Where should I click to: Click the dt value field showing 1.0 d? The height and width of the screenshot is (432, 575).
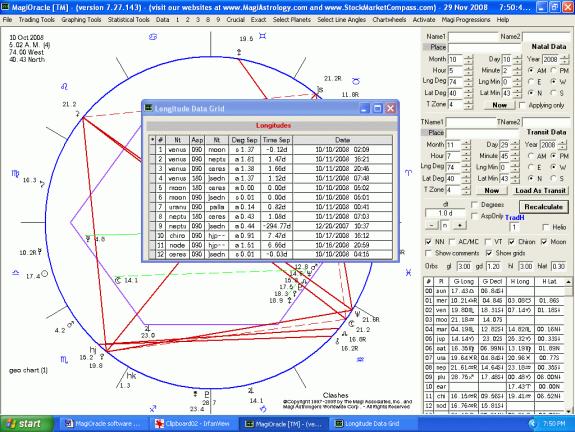pos(444,213)
